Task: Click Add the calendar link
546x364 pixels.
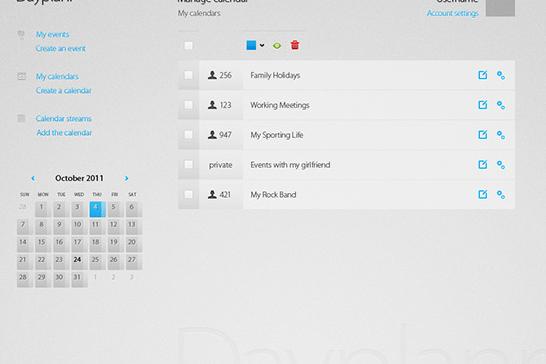Action: [64, 133]
